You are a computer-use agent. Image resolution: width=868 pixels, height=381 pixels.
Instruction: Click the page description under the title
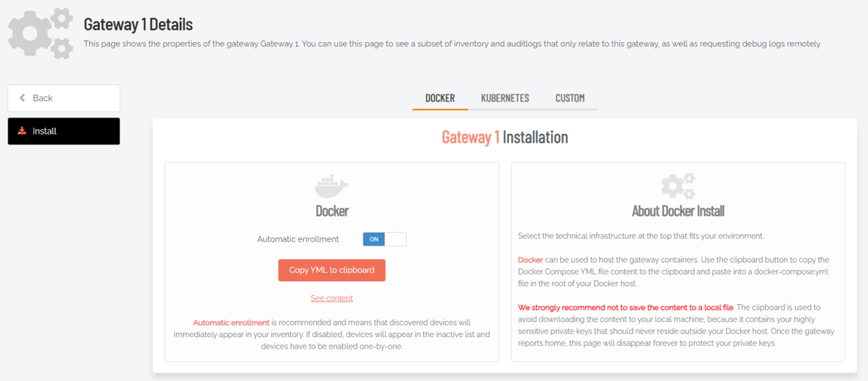point(453,44)
